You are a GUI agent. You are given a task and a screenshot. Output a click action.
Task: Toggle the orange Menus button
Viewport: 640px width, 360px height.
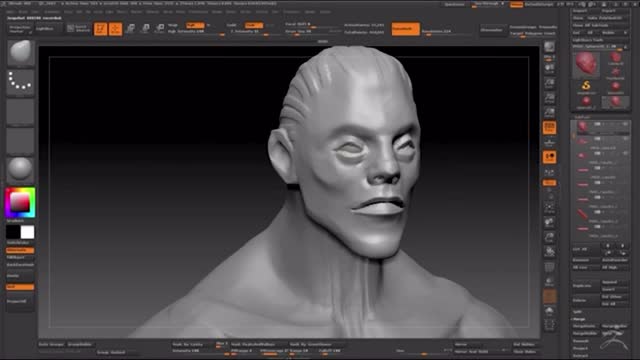(x=516, y=4)
